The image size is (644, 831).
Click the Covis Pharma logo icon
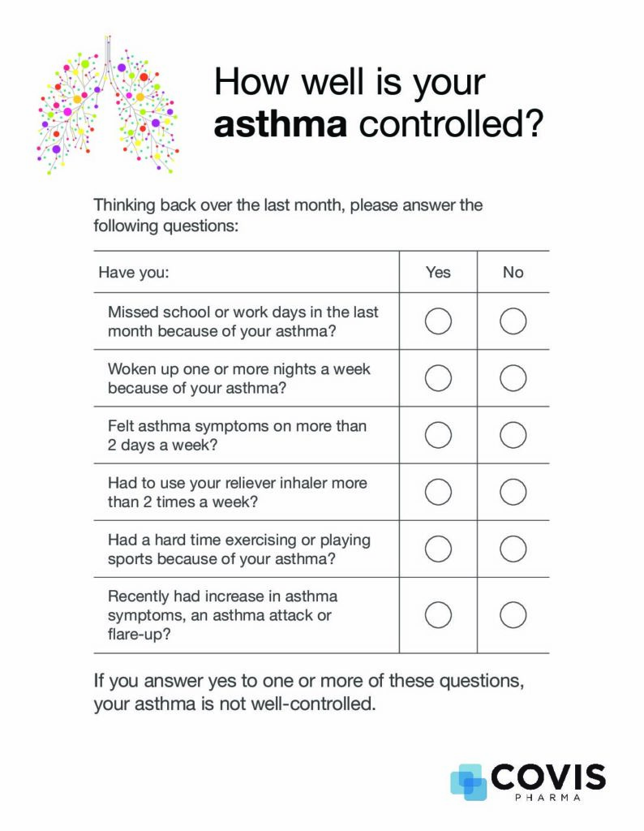point(469,781)
